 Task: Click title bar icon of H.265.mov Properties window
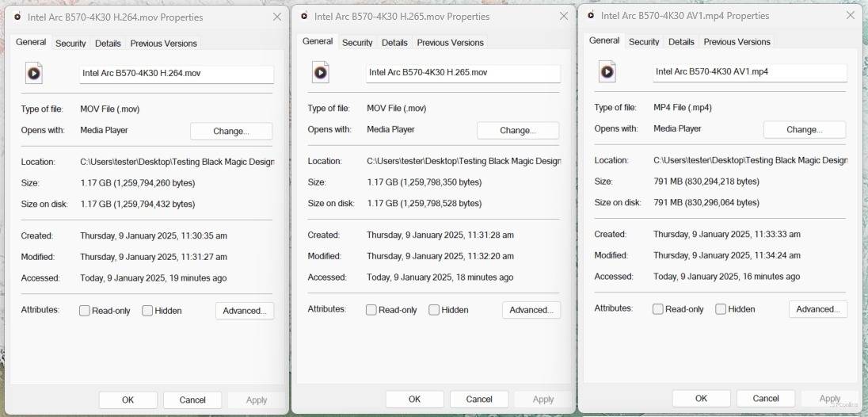click(304, 16)
